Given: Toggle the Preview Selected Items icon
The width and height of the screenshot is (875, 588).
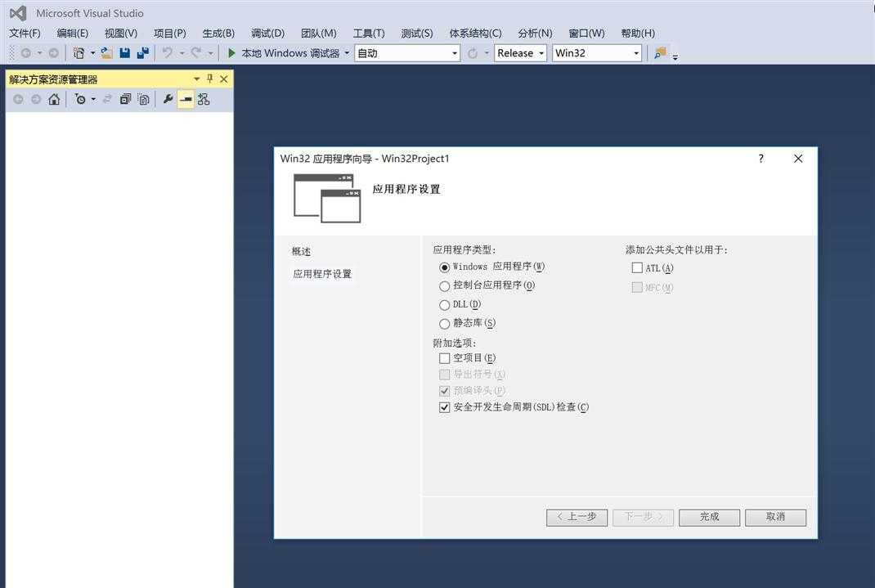Looking at the screenshot, I should tap(186, 99).
